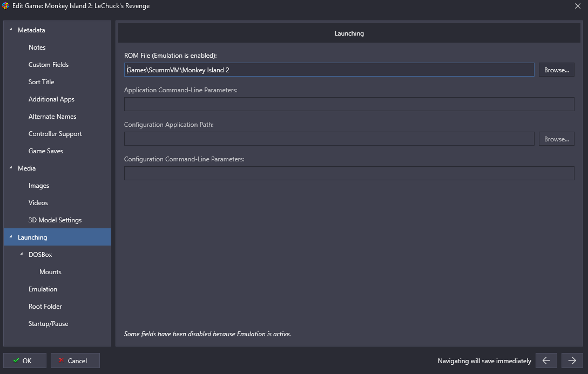Click the ROM File path text field

pyautogui.click(x=329, y=70)
